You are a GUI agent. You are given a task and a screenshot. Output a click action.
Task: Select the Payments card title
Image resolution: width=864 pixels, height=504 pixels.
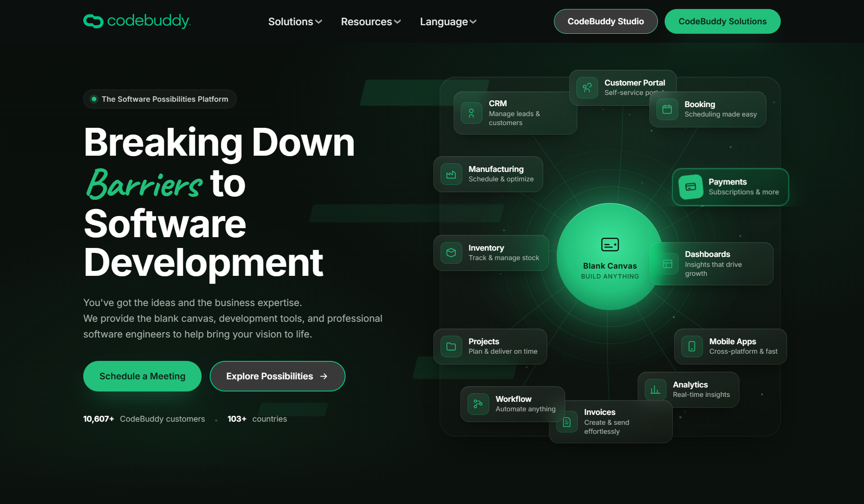click(728, 182)
